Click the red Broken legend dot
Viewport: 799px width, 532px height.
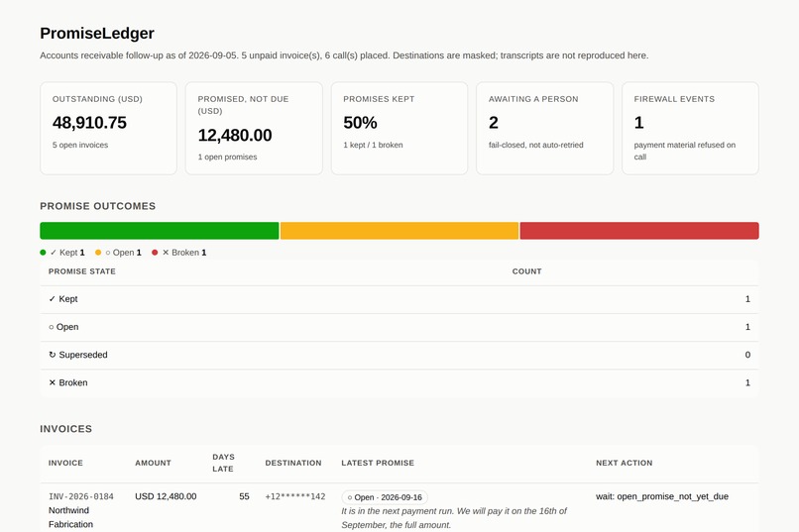tap(155, 253)
